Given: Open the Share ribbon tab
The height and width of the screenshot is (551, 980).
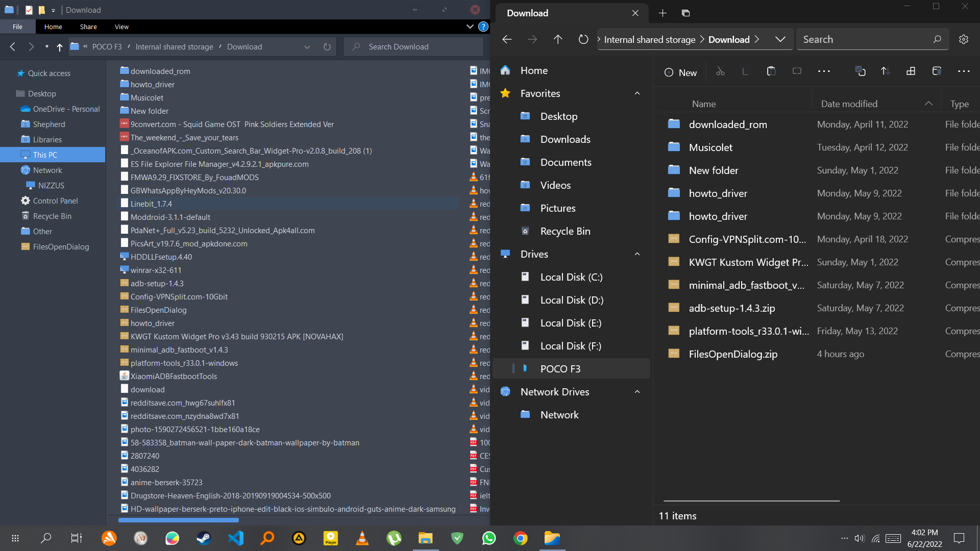Looking at the screenshot, I should [88, 27].
